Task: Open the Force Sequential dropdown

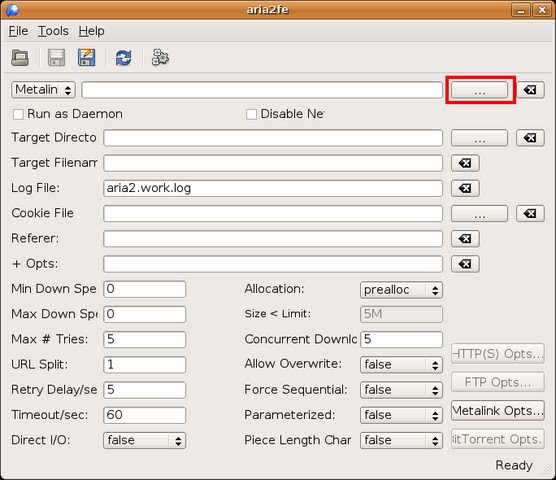Action: coord(401,390)
